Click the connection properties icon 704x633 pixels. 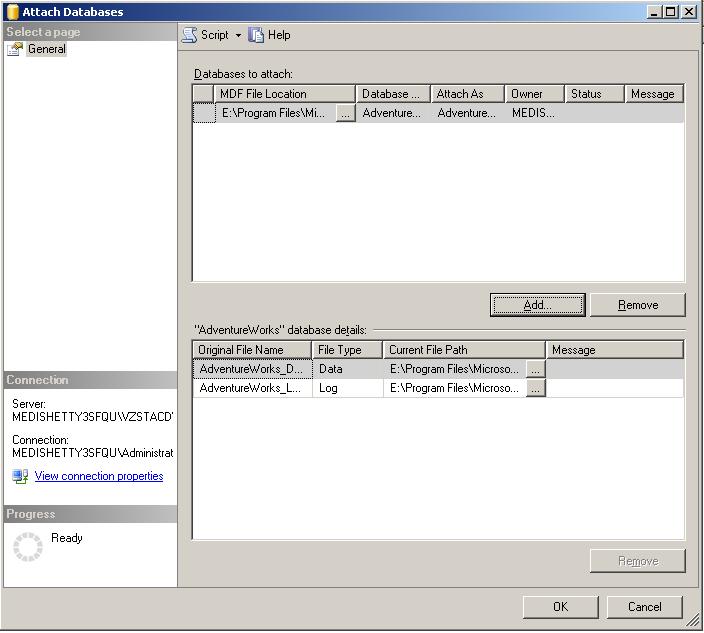click(21, 477)
